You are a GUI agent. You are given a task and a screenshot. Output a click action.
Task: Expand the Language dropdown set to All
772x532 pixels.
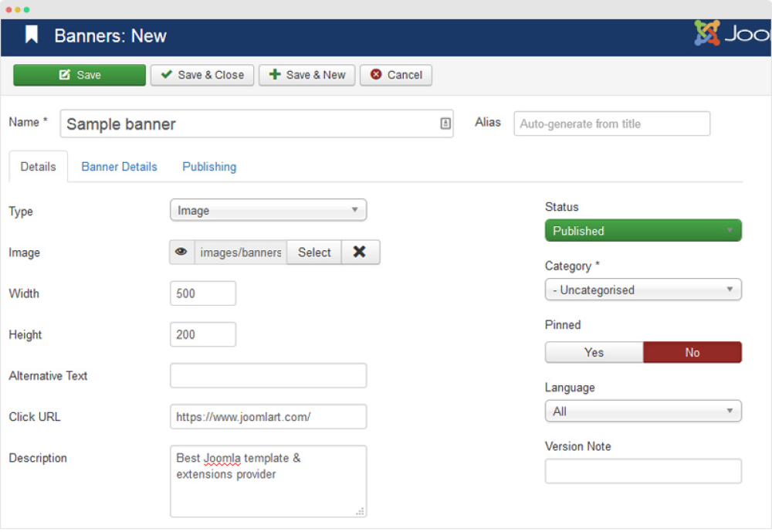pyautogui.click(x=642, y=412)
